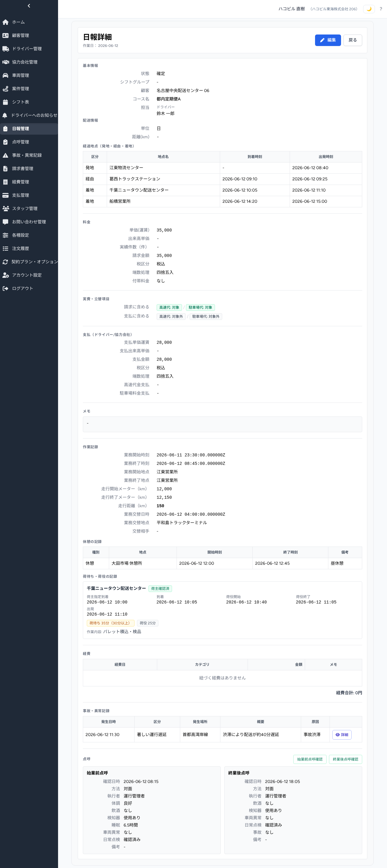
Task: Click the ログアウト sign-out icon
Action: pos(5,288)
